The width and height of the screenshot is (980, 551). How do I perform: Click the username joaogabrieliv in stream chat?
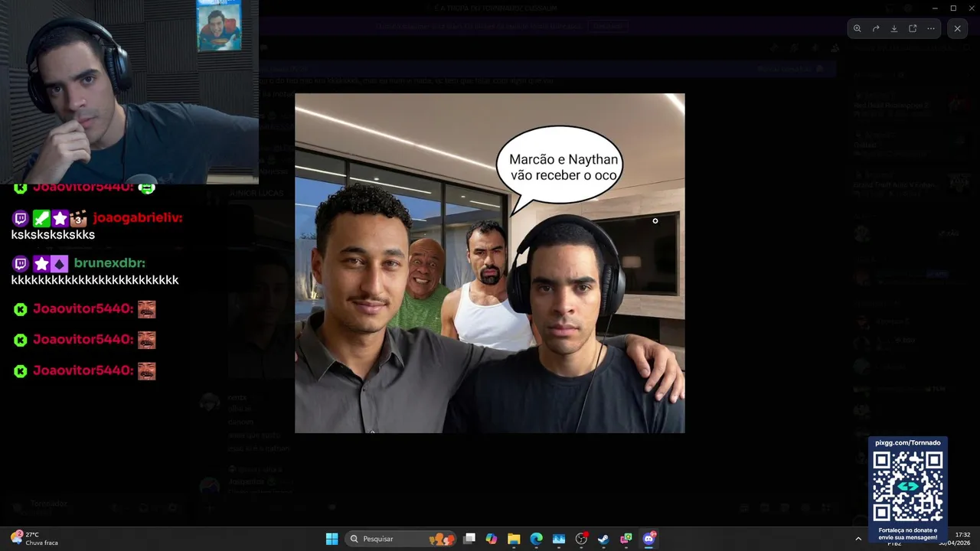pyautogui.click(x=138, y=218)
